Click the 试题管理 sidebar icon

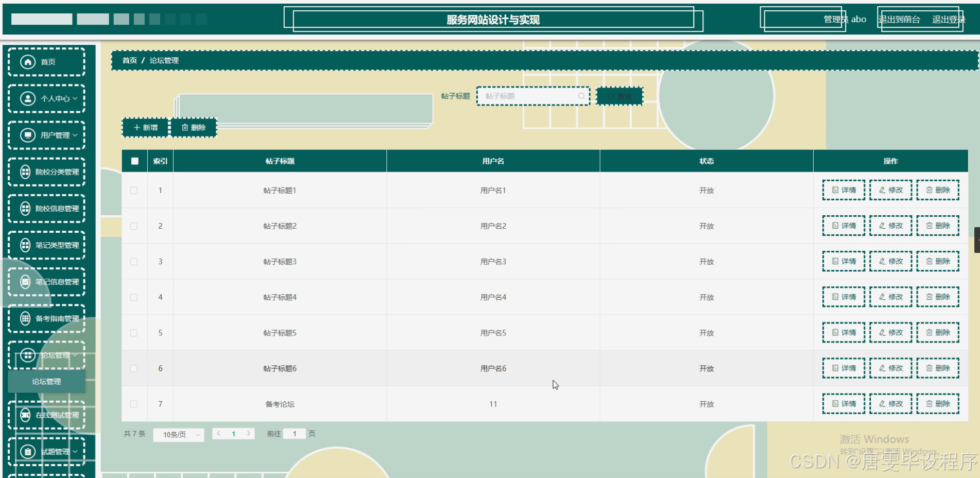pos(28,452)
